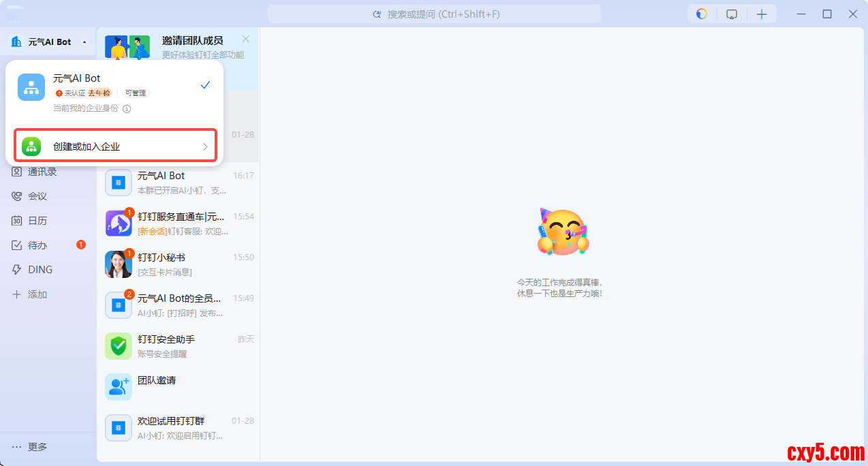Click the party emoji illustration

(562, 232)
